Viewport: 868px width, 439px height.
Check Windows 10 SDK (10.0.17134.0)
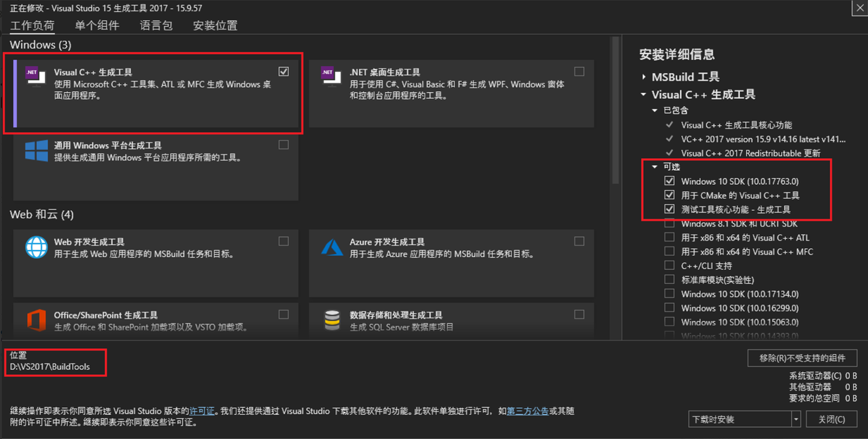click(x=669, y=294)
